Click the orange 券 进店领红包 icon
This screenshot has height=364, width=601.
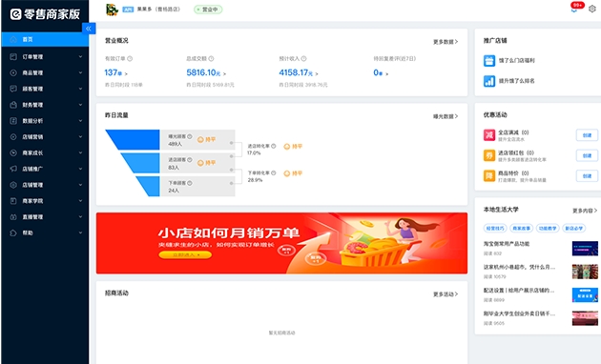(489, 155)
